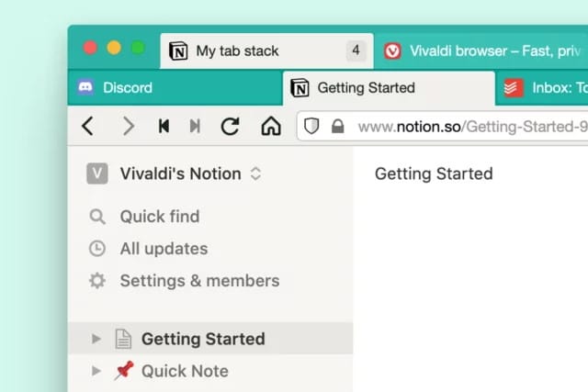This screenshot has height=392, width=588.
Task: Select the Inbox Todoist tab
Action: pos(544,88)
